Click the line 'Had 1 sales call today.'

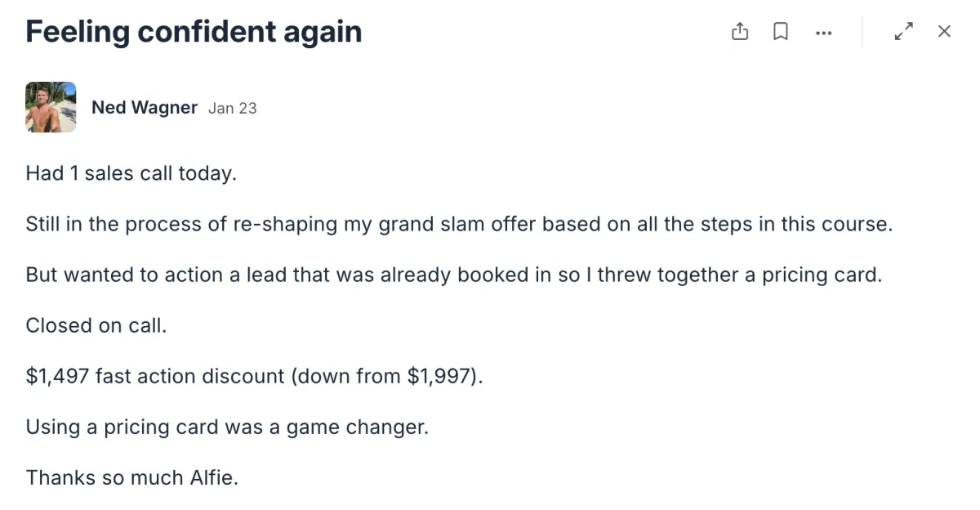coord(131,173)
